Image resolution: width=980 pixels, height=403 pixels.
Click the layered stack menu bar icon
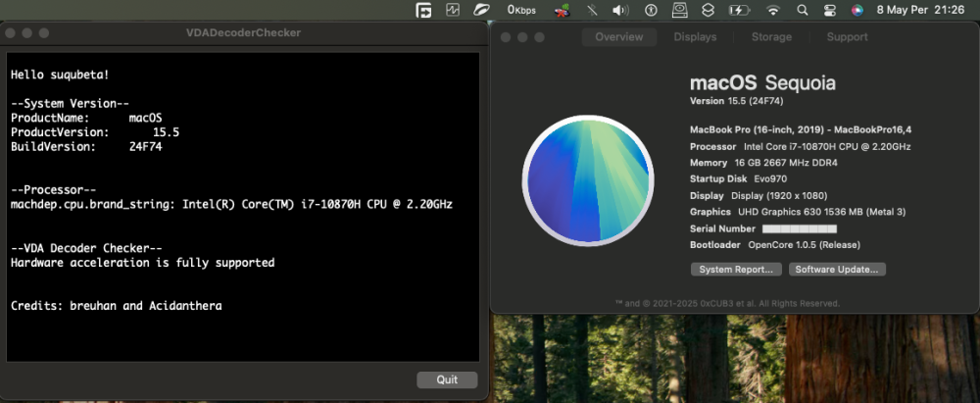point(708,10)
